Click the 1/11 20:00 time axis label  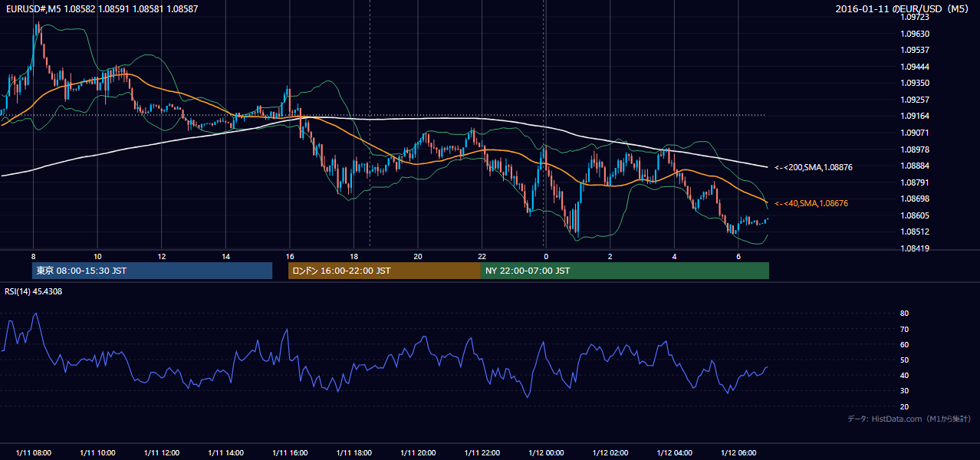418,452
